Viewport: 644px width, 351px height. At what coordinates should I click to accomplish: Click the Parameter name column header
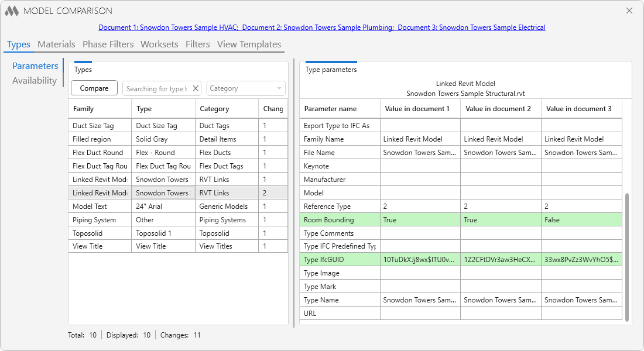[340, 109]
